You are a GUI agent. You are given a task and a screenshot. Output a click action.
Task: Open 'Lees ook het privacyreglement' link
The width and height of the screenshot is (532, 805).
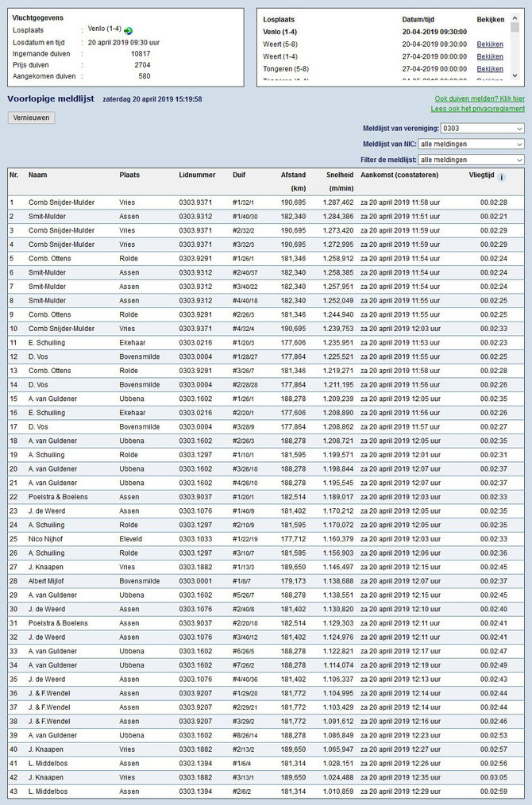click(477, 109)
